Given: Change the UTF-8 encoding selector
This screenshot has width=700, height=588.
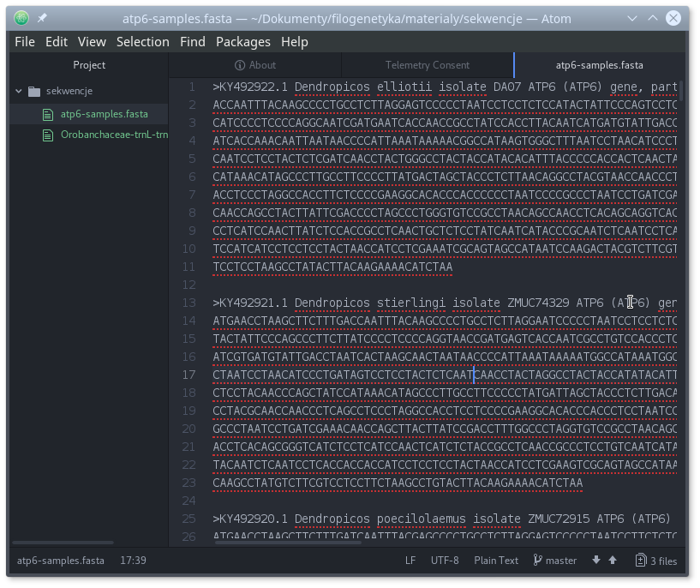Looking at the screenshot, I should pos(445,561).
